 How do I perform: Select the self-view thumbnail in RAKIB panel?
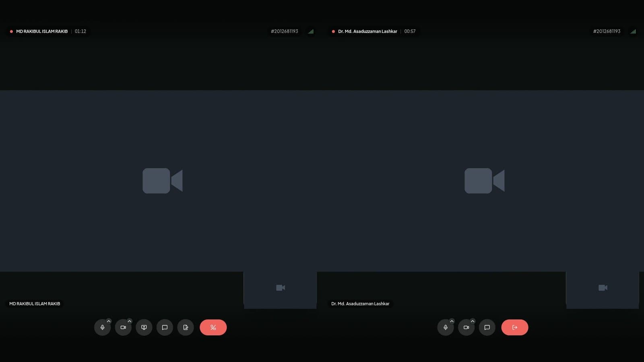point(280,290)
